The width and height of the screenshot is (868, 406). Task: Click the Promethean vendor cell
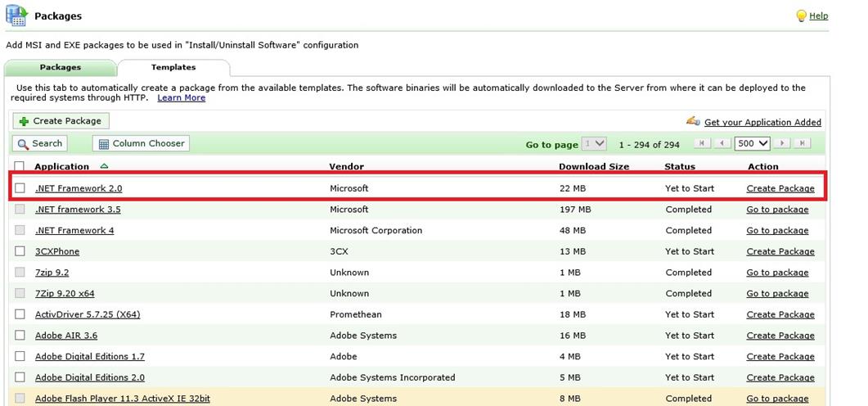click(355, 314)
